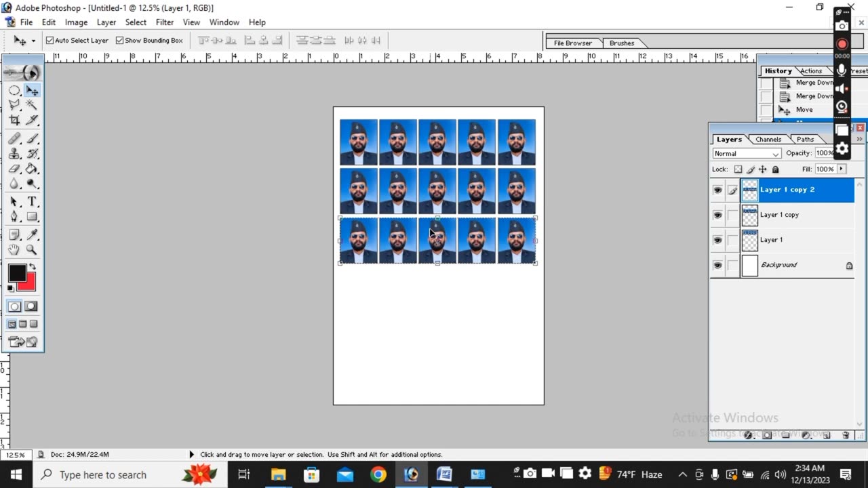Click the background red color swatch
Viewport: 868px width, 488px height.
point(30,284)
